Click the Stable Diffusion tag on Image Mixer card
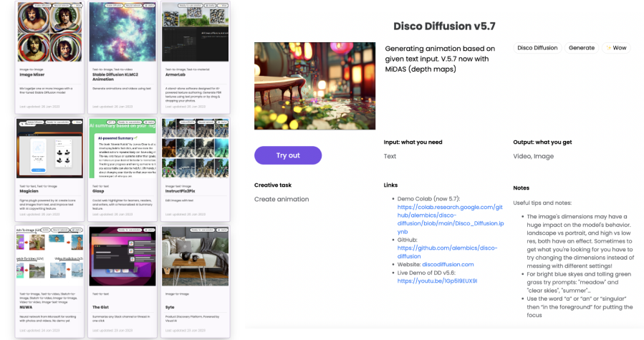The width and height of the screenshot is (644, 340). tap(42, 5)
